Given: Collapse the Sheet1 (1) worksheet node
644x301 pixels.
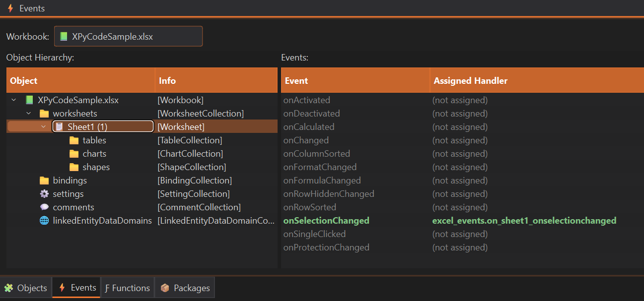Looking at the screenshot, I should tap(43, 127).
